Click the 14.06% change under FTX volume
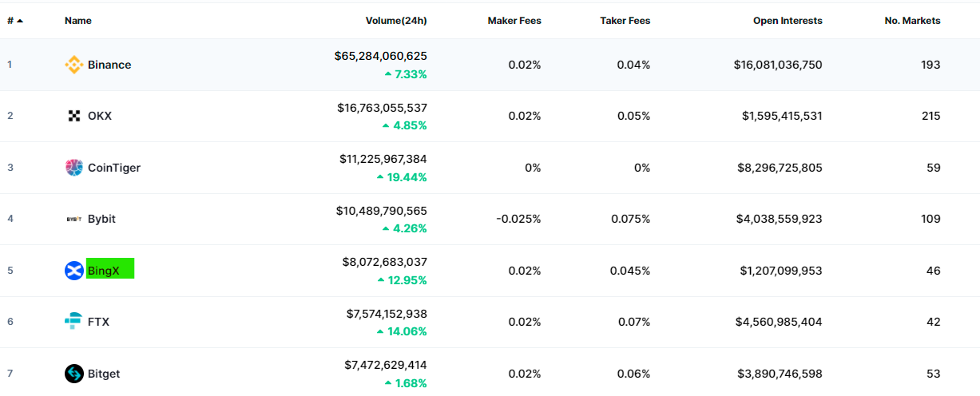This screenshot has height=396, width=980. coord(402,331)
